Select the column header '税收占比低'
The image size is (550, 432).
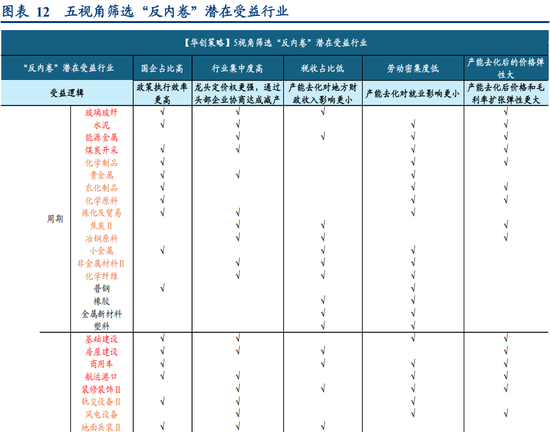click(322, 68)
